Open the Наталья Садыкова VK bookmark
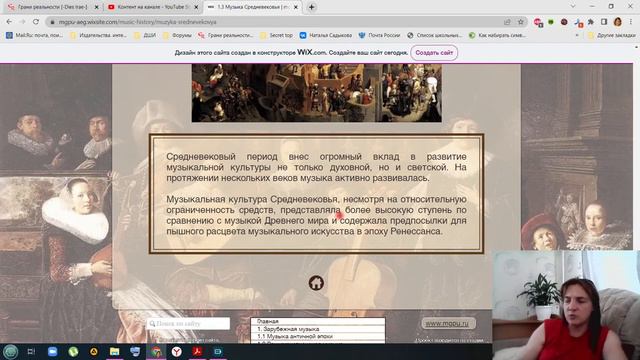The image size is (640, 360). pos(326,36)
